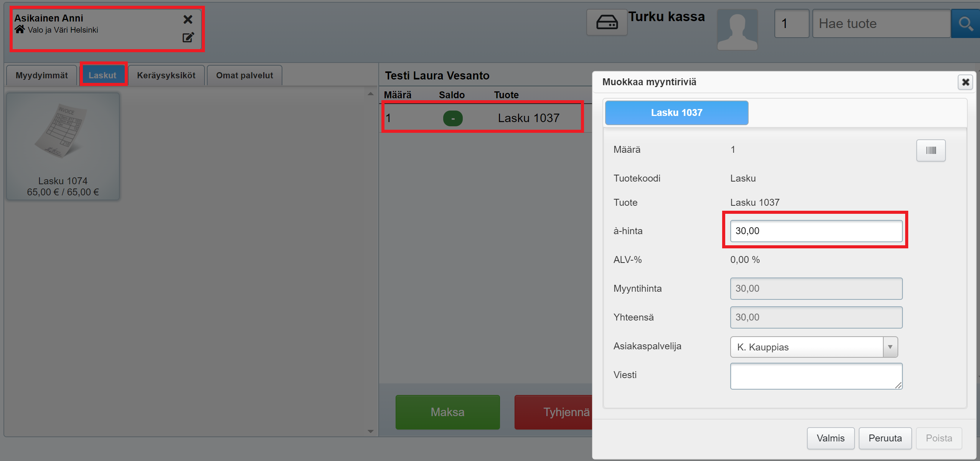The width and height of the screenshot is (980, 461).
Task: Close the Muokkaa myyntiriviä dialog
Action: coord(965,82)
